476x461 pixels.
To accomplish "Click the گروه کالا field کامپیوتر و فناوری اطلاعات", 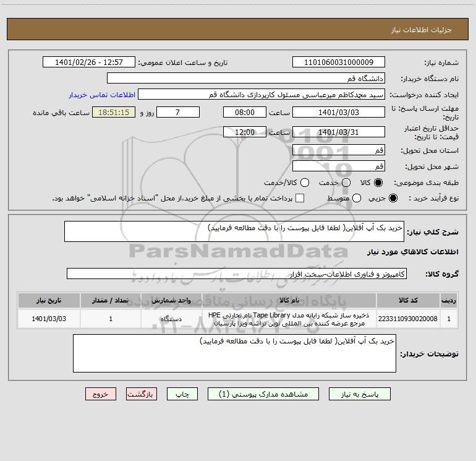I will click(237, 274).
